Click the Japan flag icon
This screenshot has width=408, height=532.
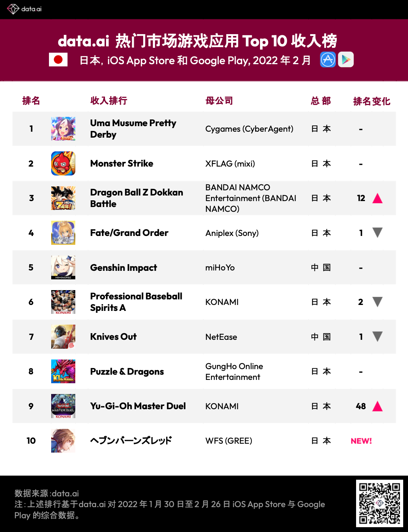click(x=58, y=60)
